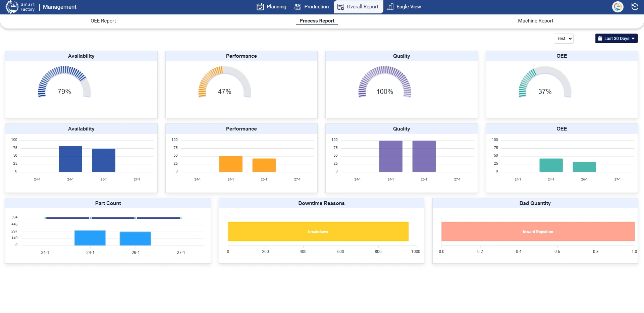Open the Planning calendar icon

click(260, 7)
